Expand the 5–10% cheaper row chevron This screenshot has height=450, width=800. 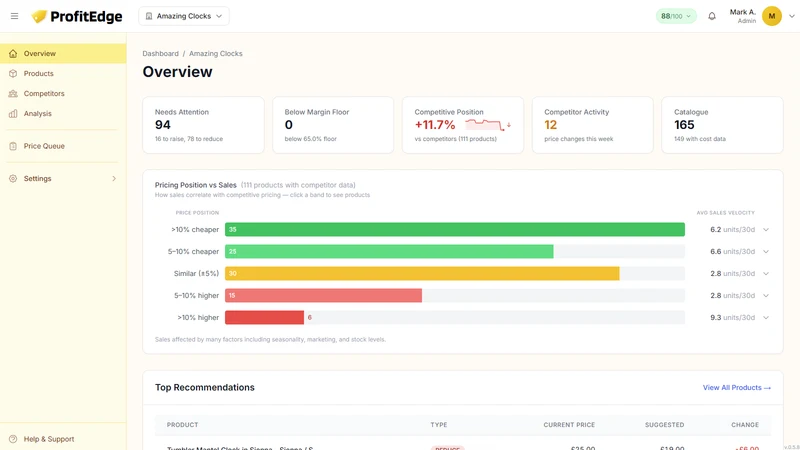(766, 252)
